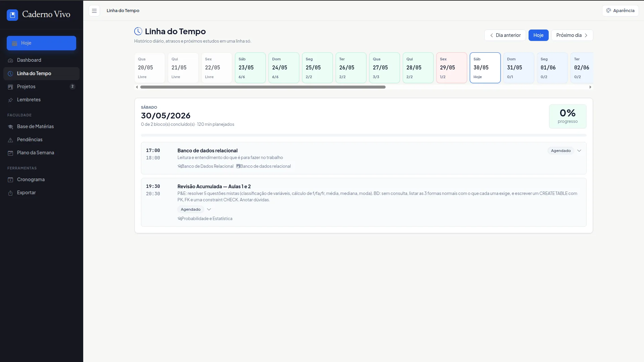Open Projetos section
This screenshot has width=644, height=362.
coord(41,87)
